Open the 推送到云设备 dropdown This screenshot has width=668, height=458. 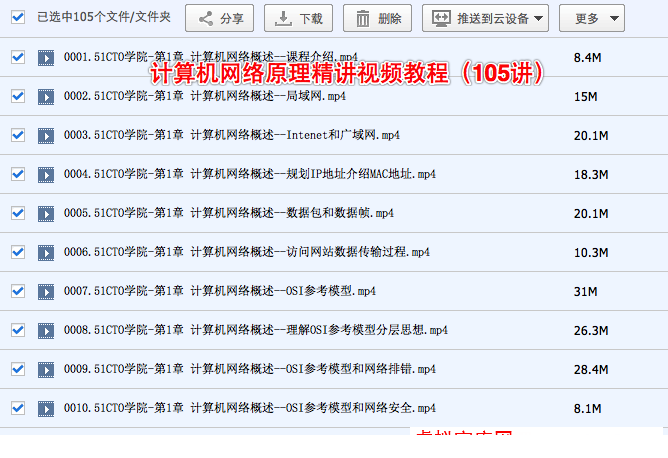point(485,18)
